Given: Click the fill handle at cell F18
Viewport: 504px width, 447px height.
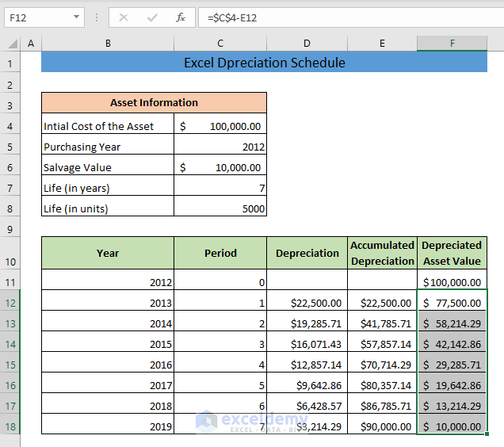Looking at the screenshot, I should [486, 434].
